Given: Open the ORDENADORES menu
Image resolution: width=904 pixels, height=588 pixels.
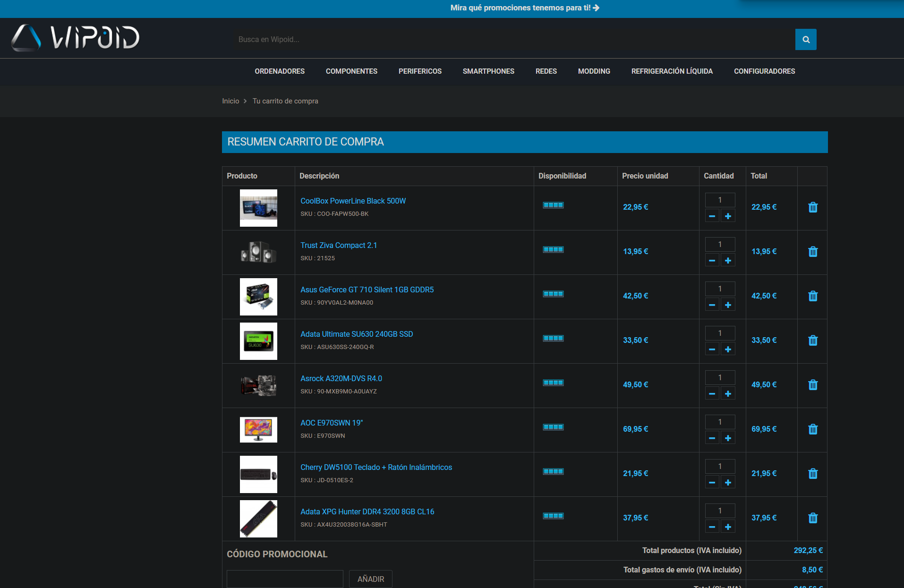Looking at the screenshot, I should pos(280,71).
